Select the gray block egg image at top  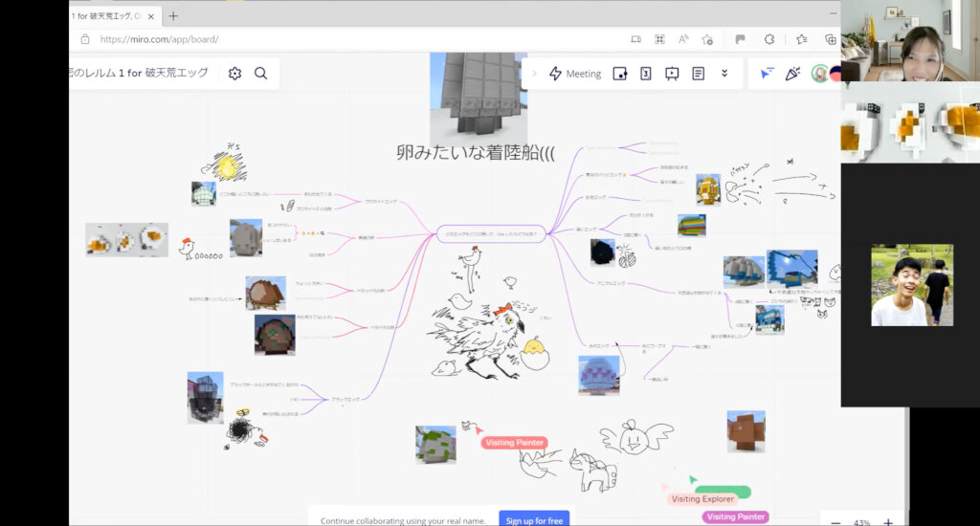tap(479, 99)
